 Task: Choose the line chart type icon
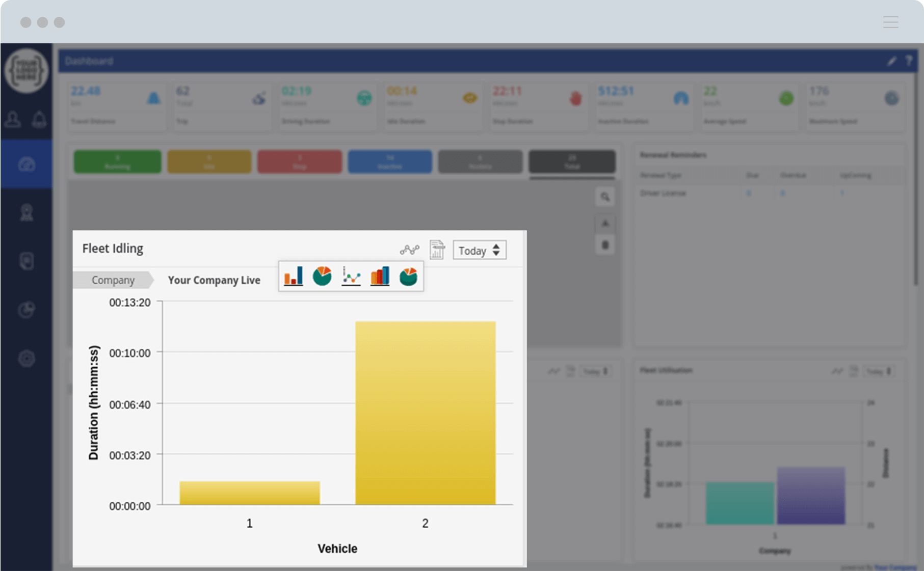pos(351,276)
